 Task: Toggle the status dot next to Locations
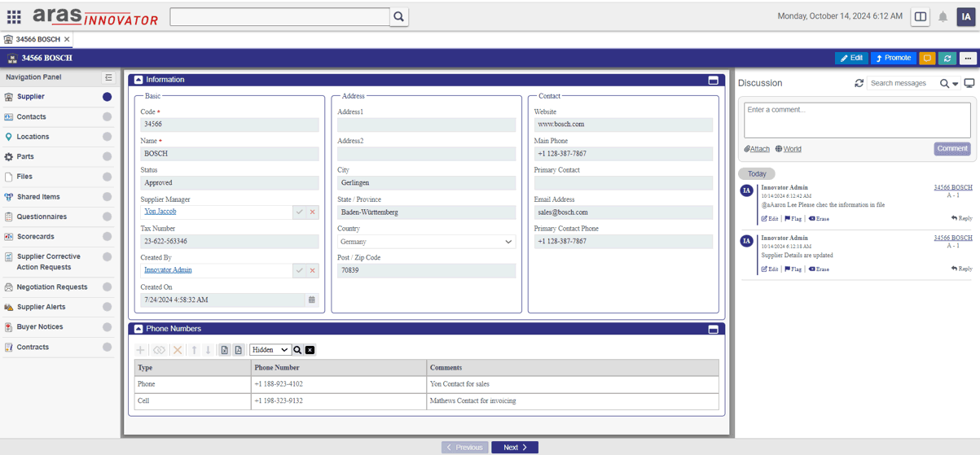(x=107, y=137)
